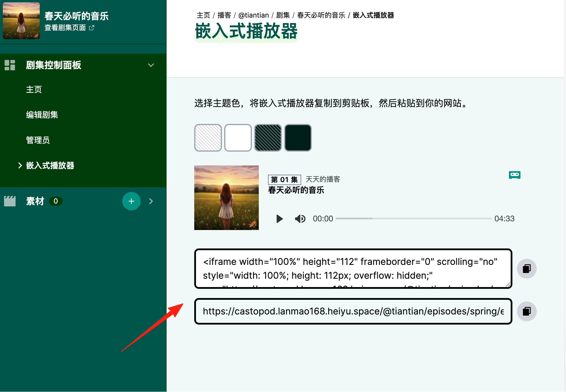Seek on the player progress bar

click(x=414, y=219)
